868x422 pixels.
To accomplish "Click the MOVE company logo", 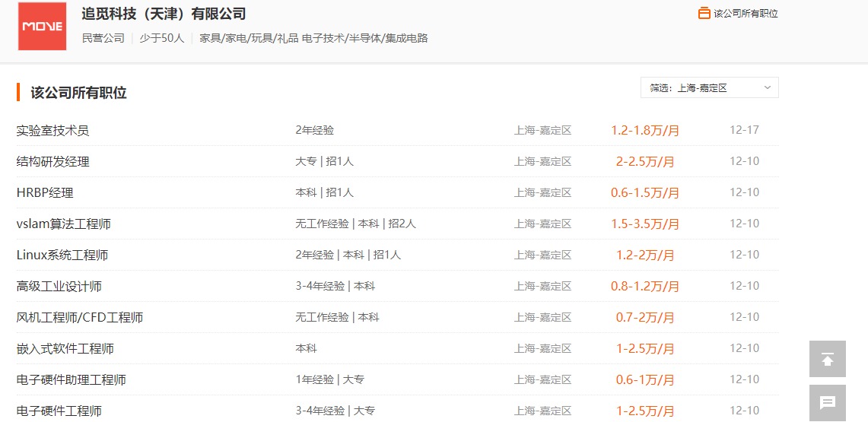I will point(42,26).
